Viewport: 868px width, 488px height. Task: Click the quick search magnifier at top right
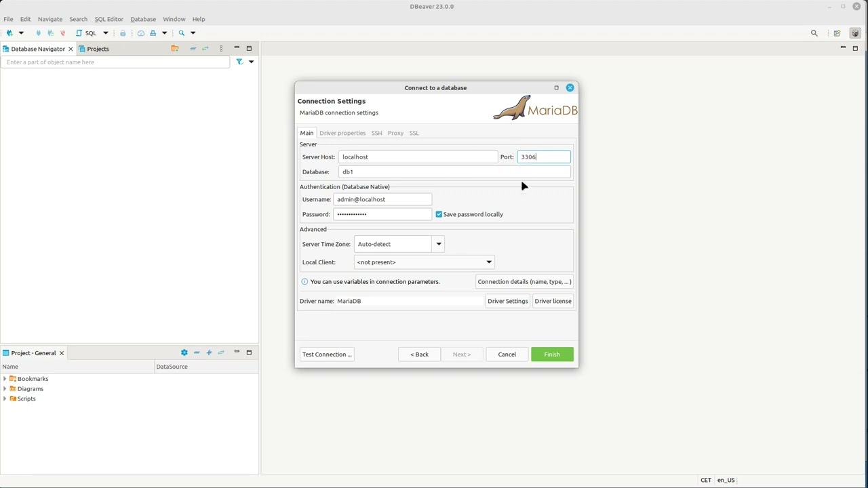point(814,33)
